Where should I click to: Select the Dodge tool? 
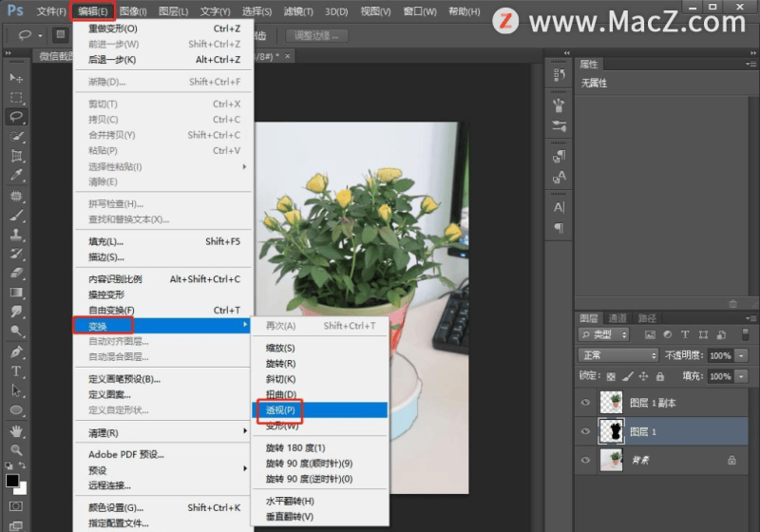click(x=16, y=331)
